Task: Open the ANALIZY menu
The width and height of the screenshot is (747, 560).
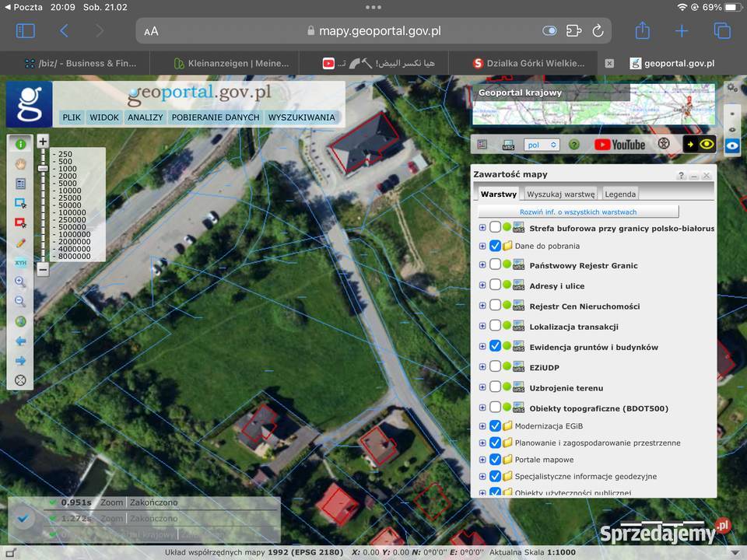Action: [x=146, y=117]
